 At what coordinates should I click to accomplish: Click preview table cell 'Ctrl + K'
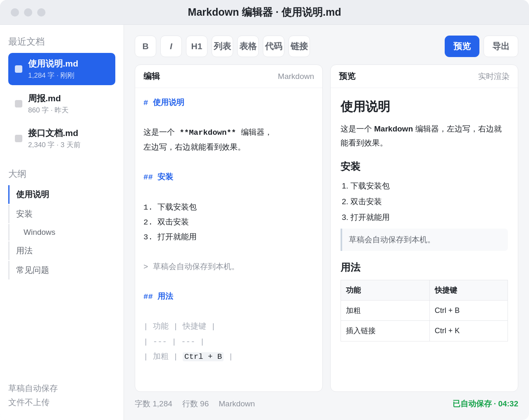click(x=469, y=331)
